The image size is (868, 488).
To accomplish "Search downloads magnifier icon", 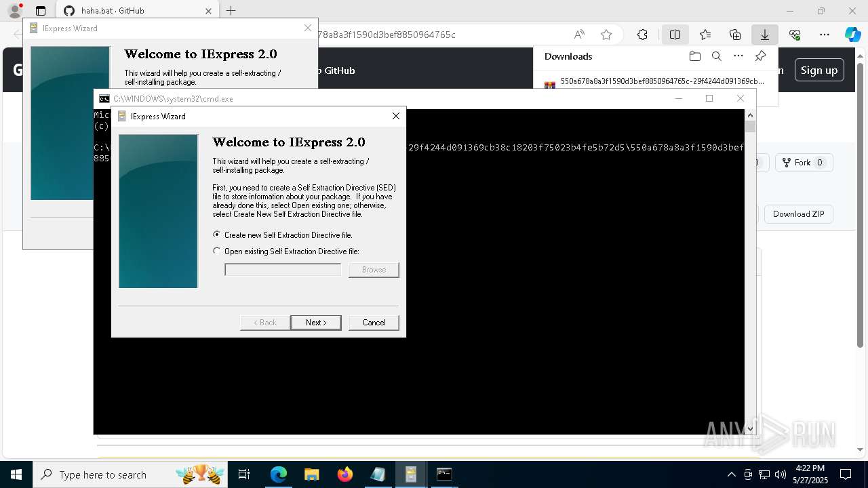I will click(716, 56).
